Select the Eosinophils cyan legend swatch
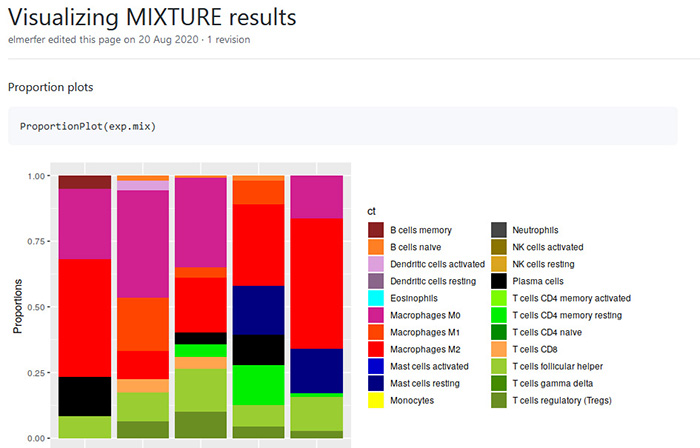 click(375, 298)
